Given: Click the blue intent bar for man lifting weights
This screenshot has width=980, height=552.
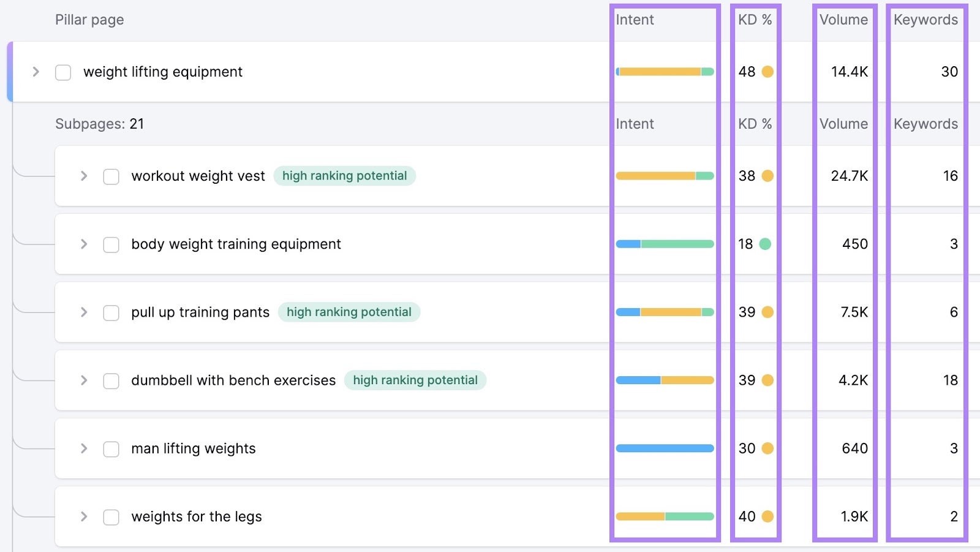Looking at the screenshot, I should (x=665, y=448).
